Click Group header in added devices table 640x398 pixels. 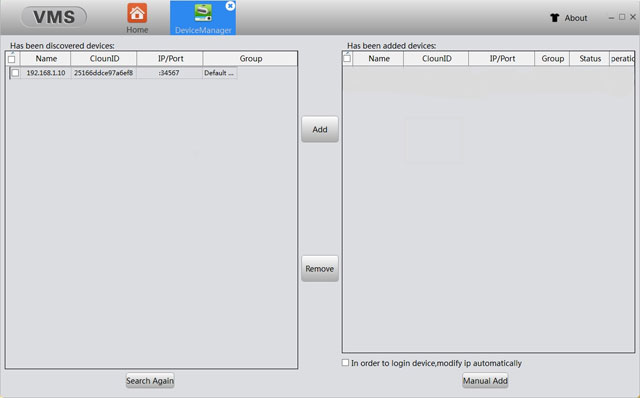pyautogui.click(x=552, y=59)
